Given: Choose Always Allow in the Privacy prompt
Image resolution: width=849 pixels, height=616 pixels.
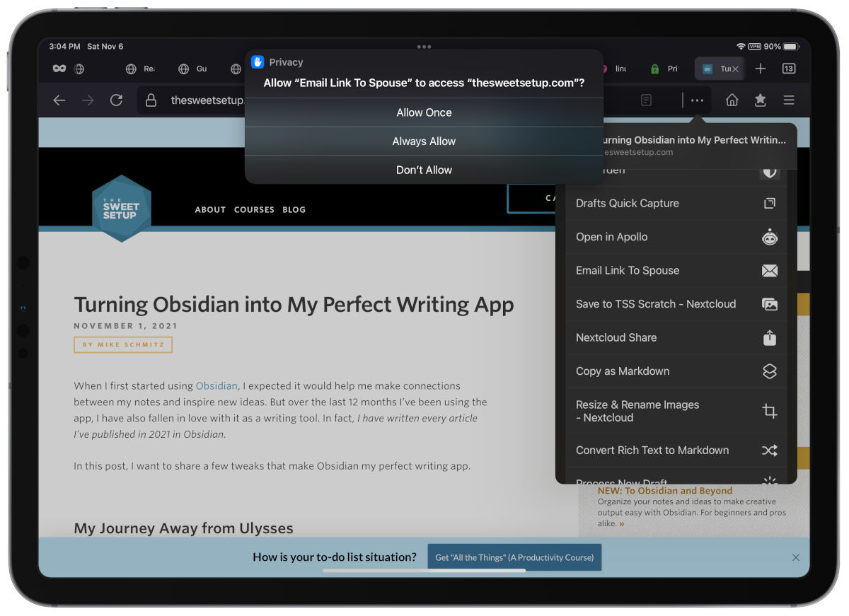Looking at the screenshot, I should [424, 141].
